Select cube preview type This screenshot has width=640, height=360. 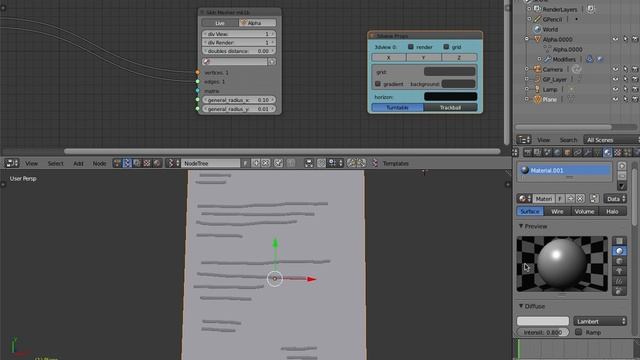point(619,261)
